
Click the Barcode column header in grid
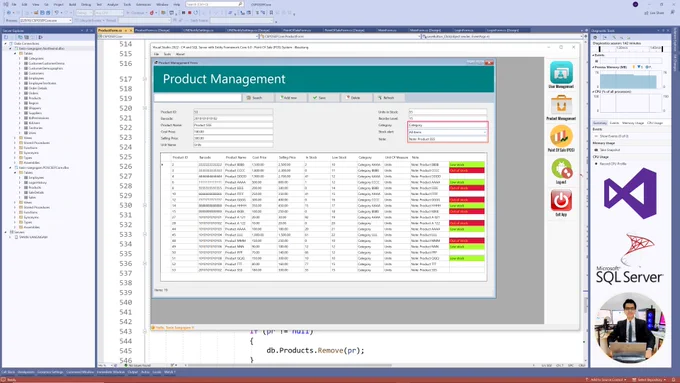click(205, 157)
